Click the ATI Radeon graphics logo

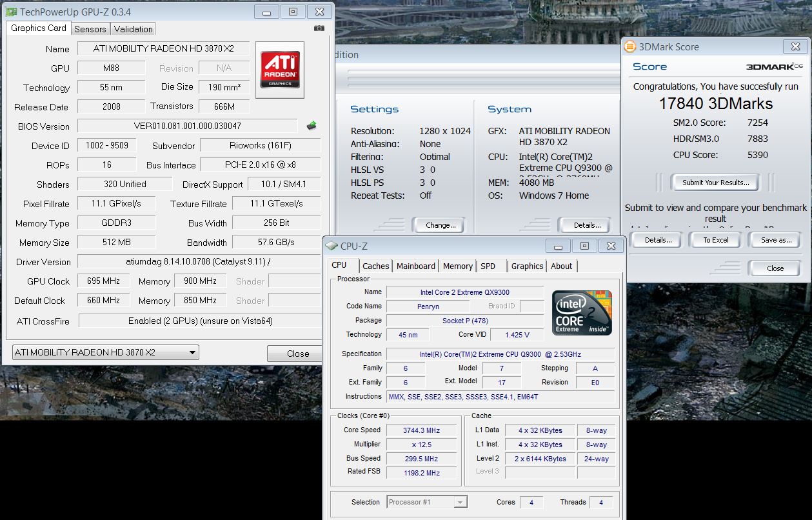pos(279,70)
